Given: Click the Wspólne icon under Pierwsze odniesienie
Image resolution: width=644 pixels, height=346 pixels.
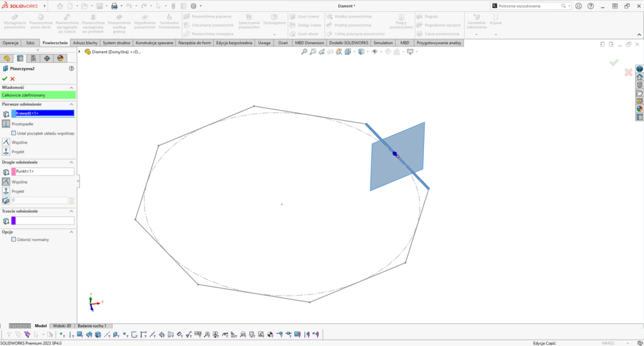Looking at the screenshot, I should (x=6, y=142).
